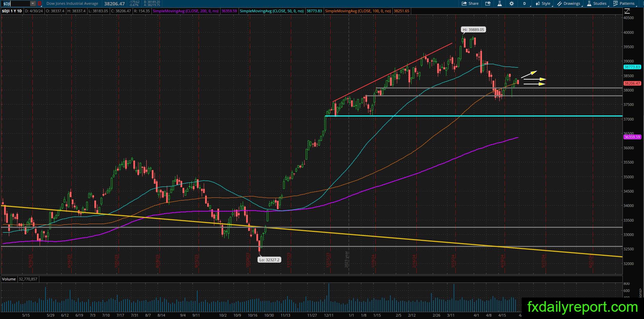Click the price change -179.62 readout

coord(134,2)
